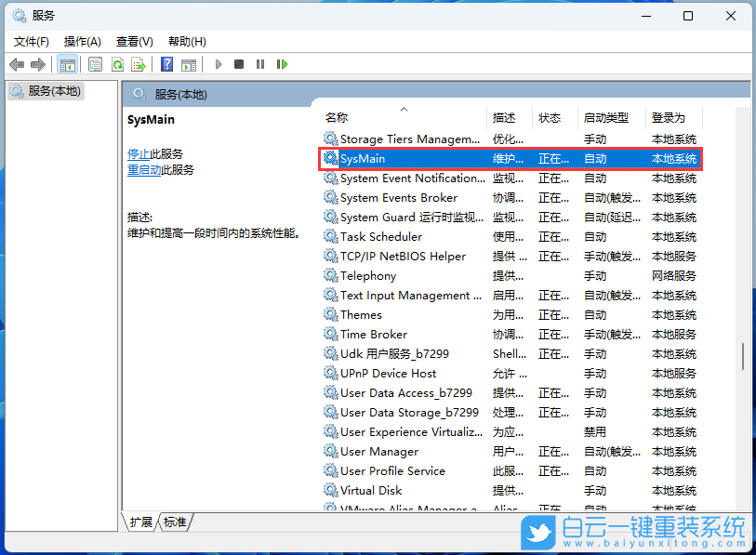Switch to the 标准 tab
The height and width of the screenshot is (555, 756).
pyautogui.click(x=174, y=522)
